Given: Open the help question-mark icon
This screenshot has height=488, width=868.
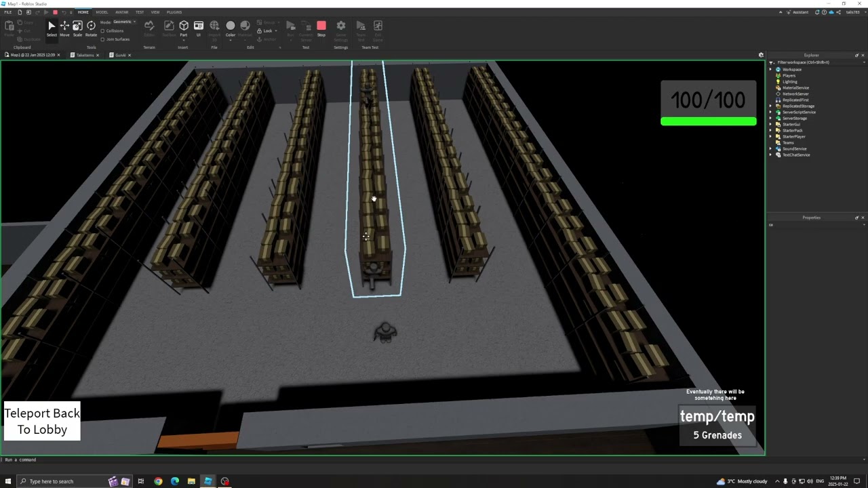Looking at the screenshot, I should [x=823, y=12].
